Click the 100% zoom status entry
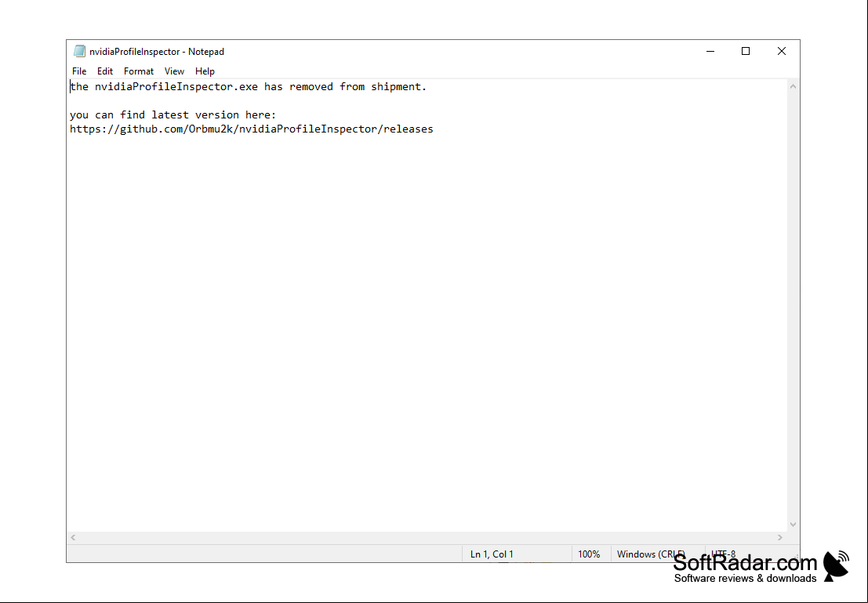Screen dimensions: 868x603 (589, 554)
